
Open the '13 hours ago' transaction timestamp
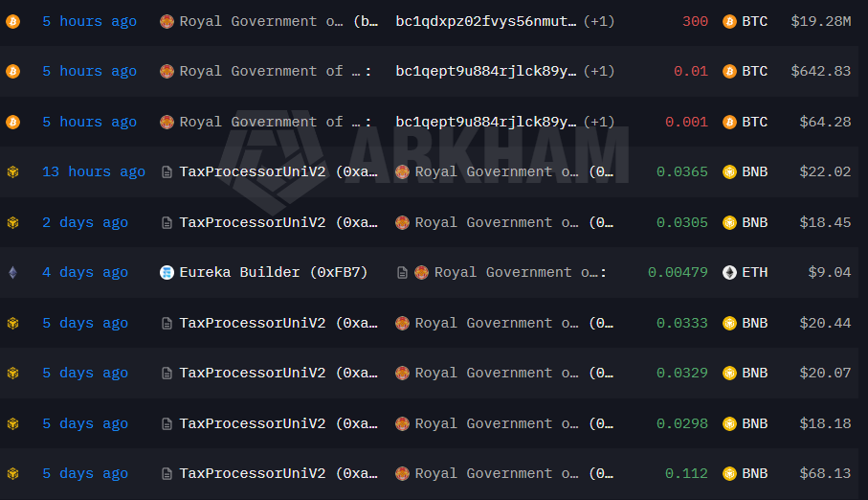(94, 171)
